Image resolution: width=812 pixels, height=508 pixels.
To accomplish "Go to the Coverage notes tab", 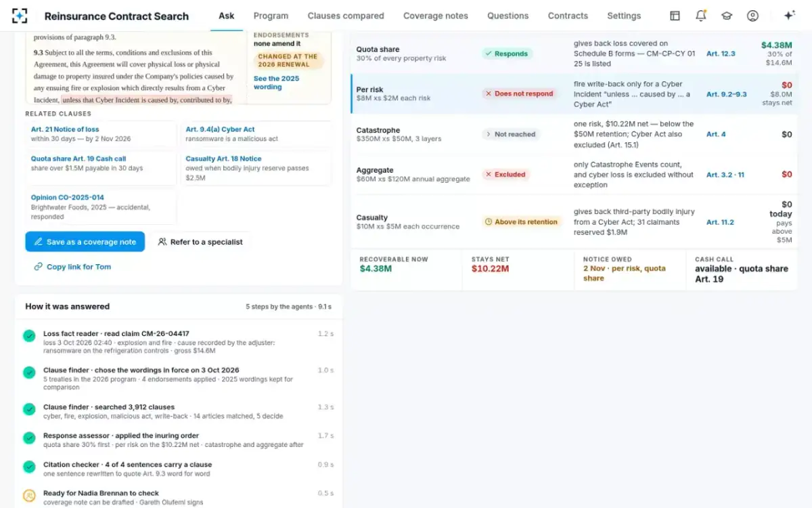I will tap(436, 16).
